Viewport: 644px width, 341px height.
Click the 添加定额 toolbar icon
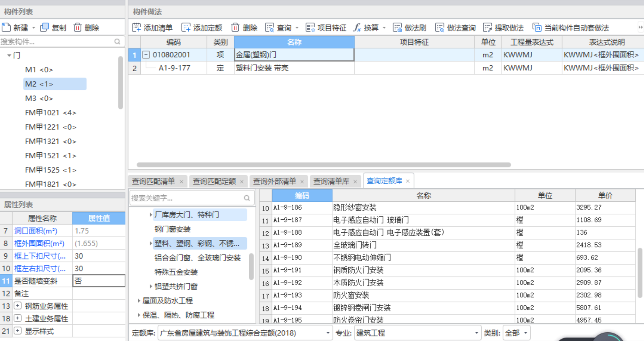[186, 27]
